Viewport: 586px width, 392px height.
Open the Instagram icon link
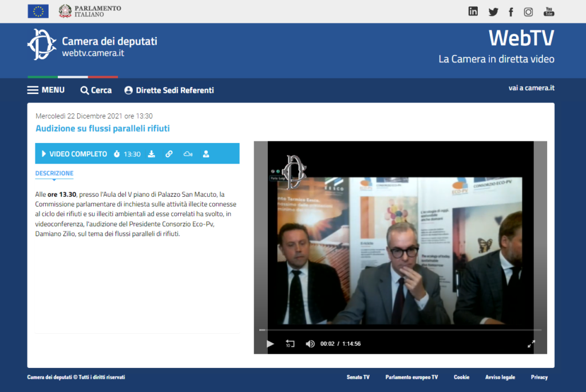(529, 11)
